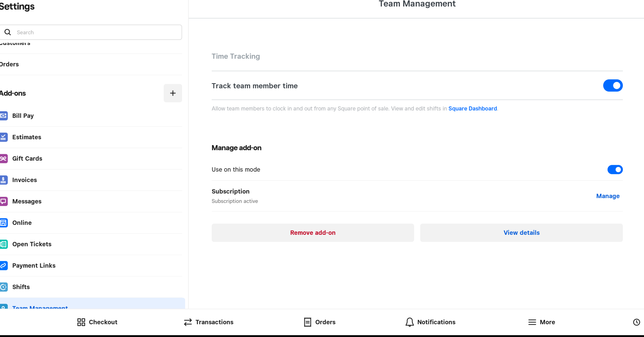Go to Transactions tab
The image size is (644, 337).
coord(209,322)
